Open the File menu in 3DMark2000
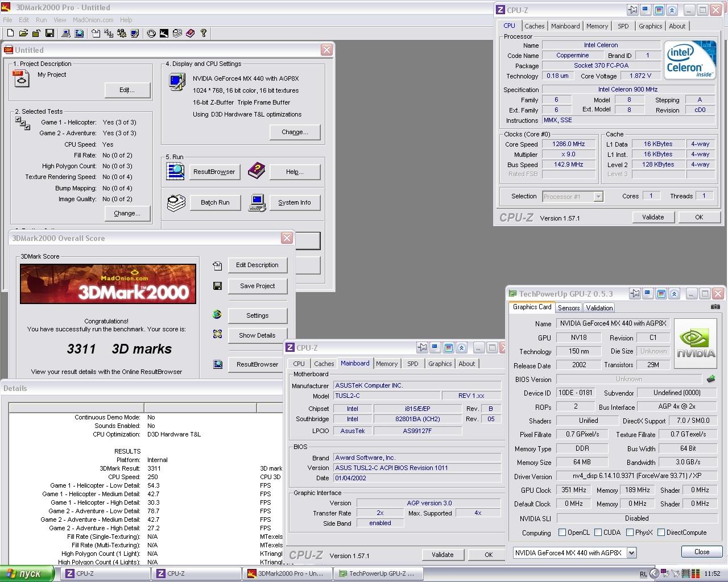Viewport: 728px width, 582px height. pyautogui.click(x=8, y=20)
